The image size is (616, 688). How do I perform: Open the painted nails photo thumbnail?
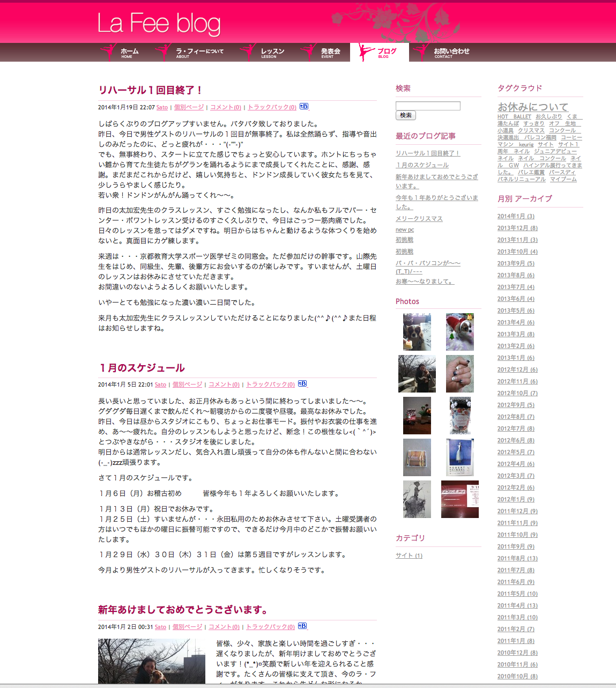pos(459,373)
